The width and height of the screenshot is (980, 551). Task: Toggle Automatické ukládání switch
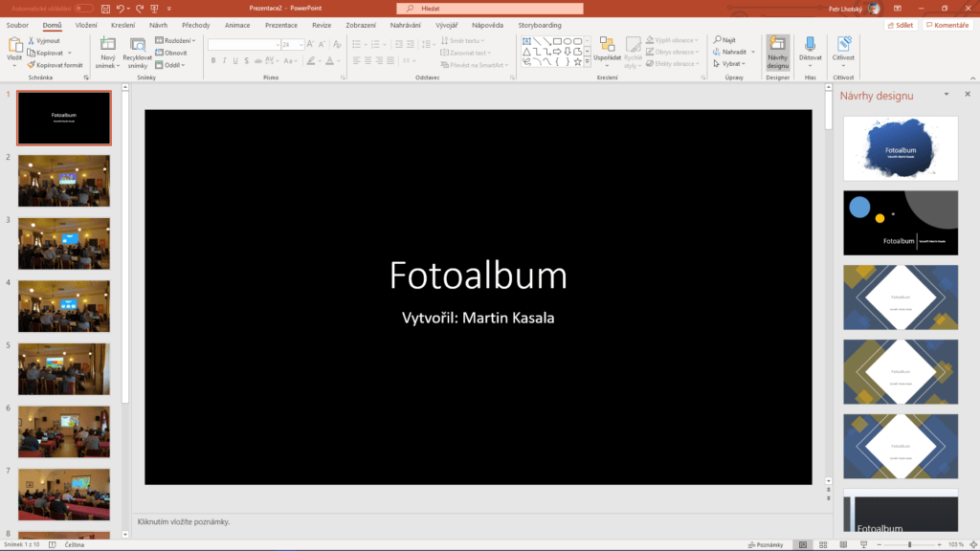pyautogui.click(x=84, y=8)
